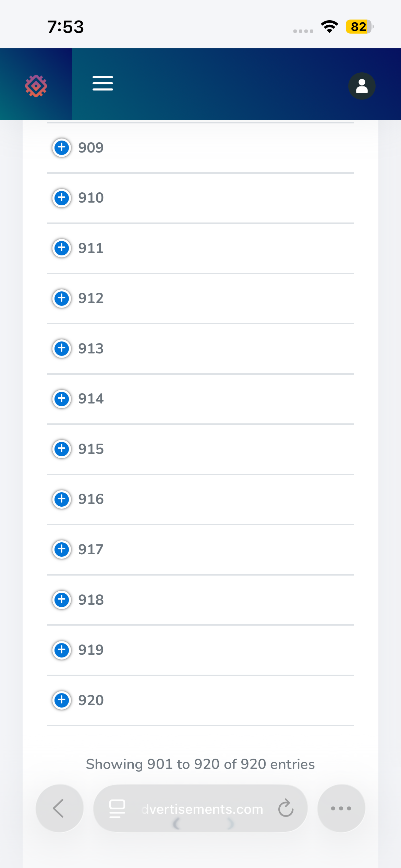Show details for row 916

coord(62,499)
